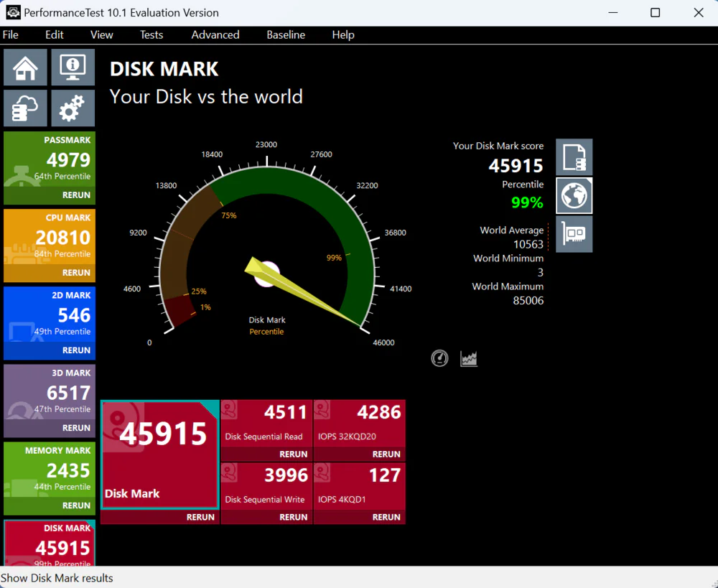Image resolution: width=718 pixels, height=588 pixels.
Task: Click the World Average 10563 value
Action: pos(528,244)
